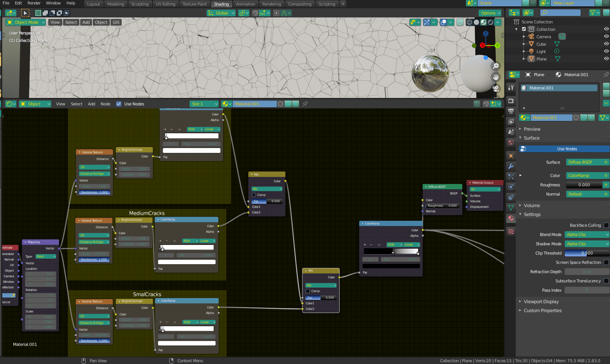Viewport: 610px width, 364px height.
Task: Open the Modifier properties tab (wrench icon)
Action: pyautogui.click(x=511, y=167)
